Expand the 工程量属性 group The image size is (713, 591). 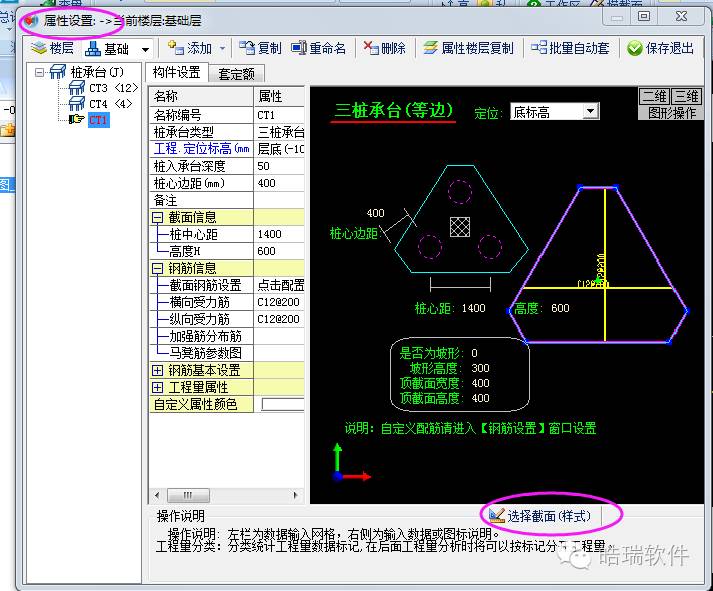[x=157, y=387]
